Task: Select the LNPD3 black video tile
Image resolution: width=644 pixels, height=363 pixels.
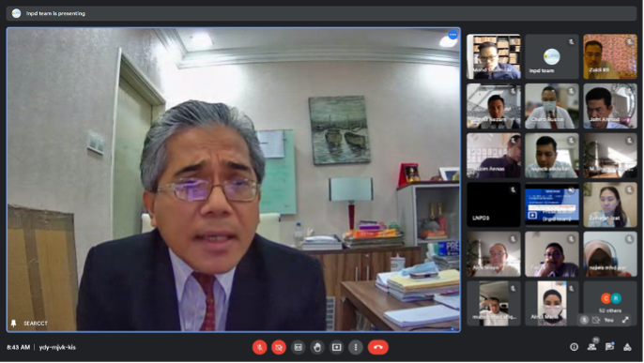Action: 493,204
